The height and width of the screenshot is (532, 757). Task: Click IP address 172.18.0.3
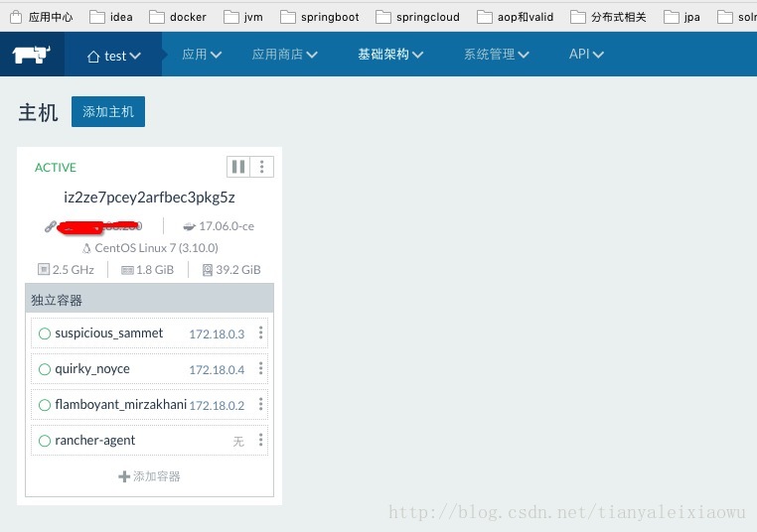217,334
